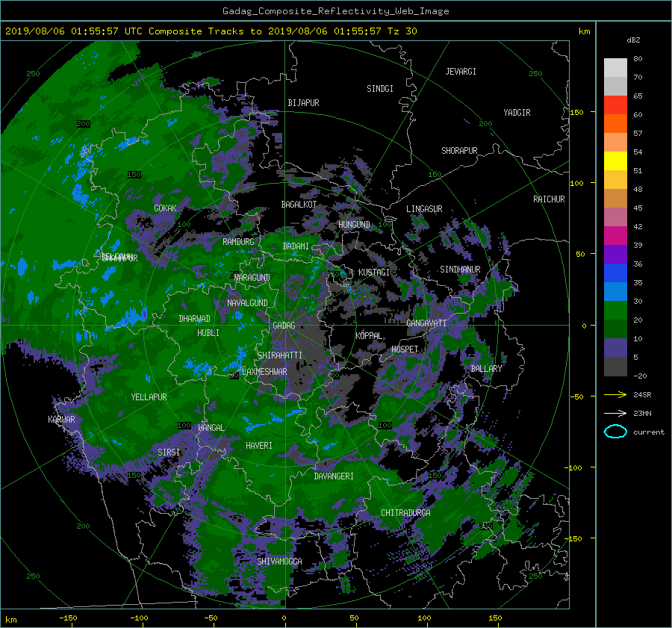The height and width of the screenshot is (628, 672).
Task: Pick the magenta dBZ legend swatch
Action: pyautogui.click(x=615, y=236)
